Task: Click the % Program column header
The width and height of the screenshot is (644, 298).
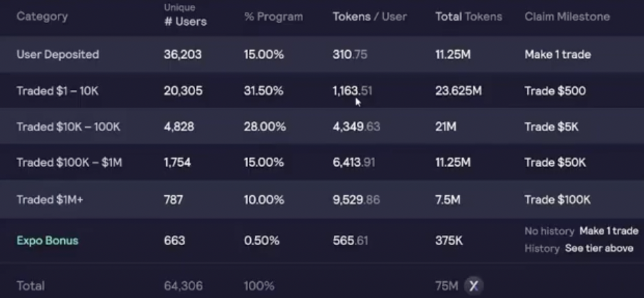Action: 273,17
